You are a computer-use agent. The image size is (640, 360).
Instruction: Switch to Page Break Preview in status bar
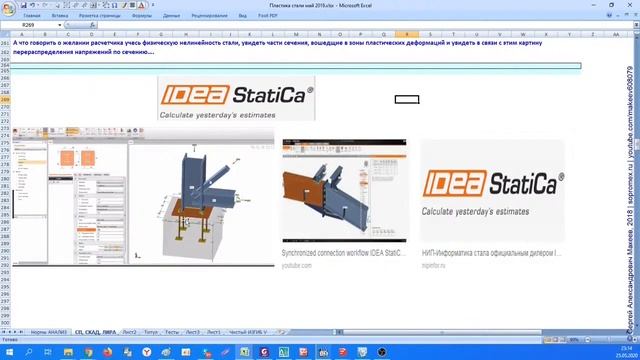pyautogui.click(x=563, y=340)
